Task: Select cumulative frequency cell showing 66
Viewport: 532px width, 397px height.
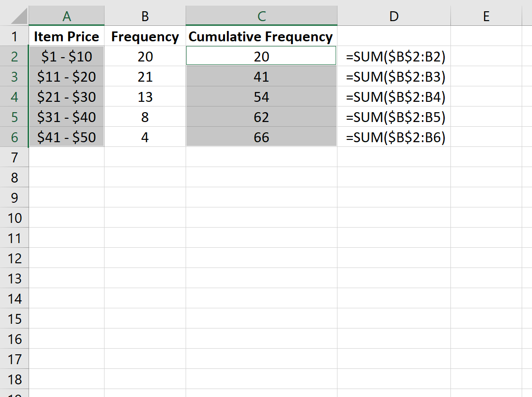Action: [x=261, y=137]
